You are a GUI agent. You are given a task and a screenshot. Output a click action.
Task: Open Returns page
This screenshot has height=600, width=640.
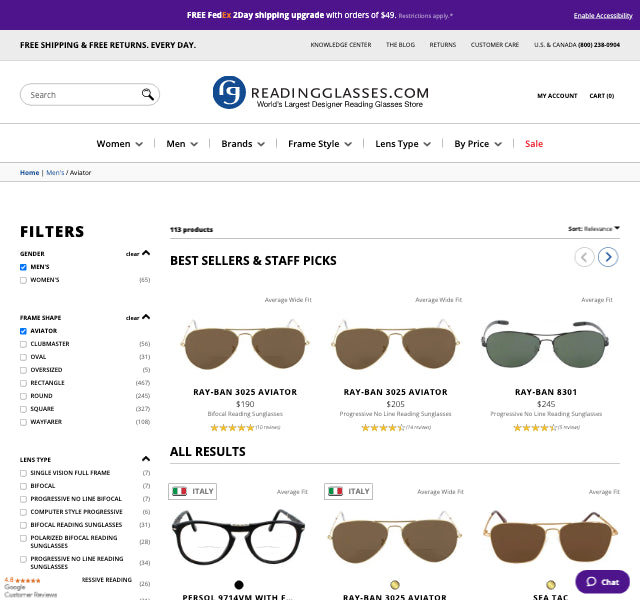point(442,44)
